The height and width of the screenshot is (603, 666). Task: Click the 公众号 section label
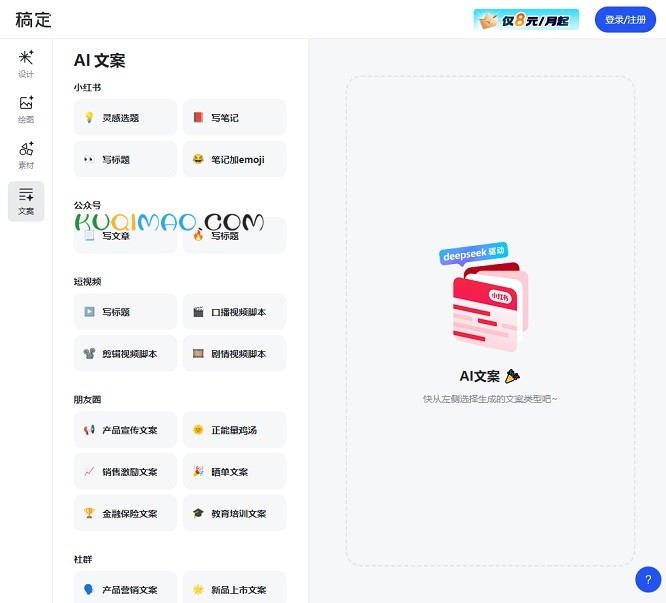click(87, 206)
